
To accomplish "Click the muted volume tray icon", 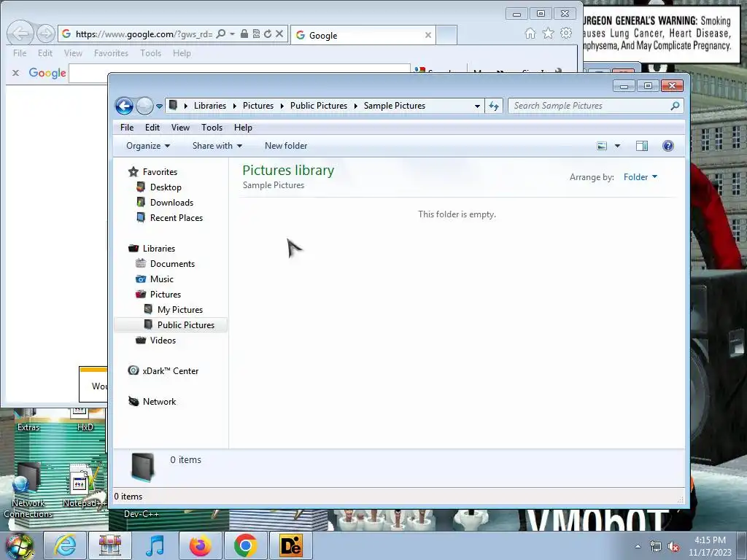I will 673,547.
